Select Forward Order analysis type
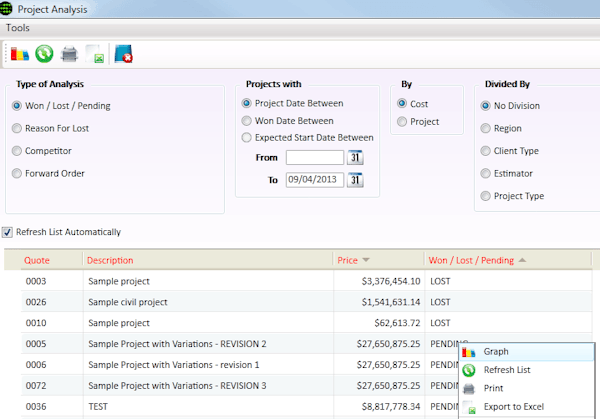This screenshot has height=419, width=600. click(x=16, y=173)
